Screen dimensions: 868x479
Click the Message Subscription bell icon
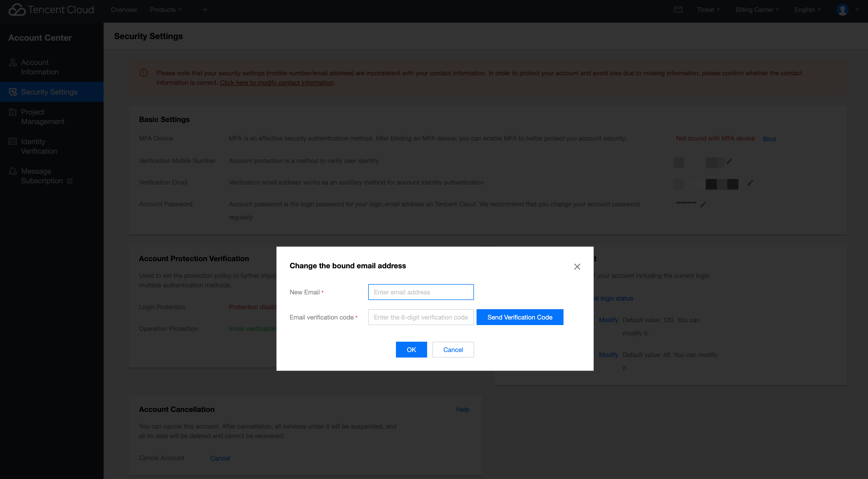[13, 171]
